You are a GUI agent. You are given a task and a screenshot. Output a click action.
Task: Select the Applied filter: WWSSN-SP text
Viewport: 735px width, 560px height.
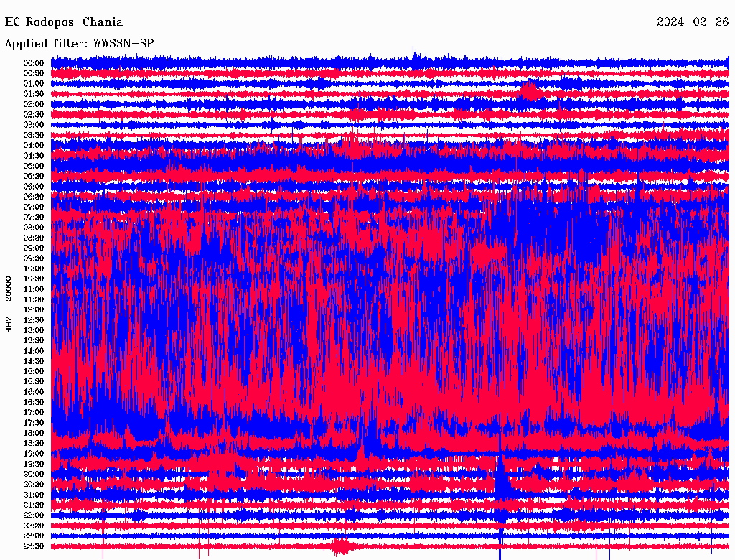pos(79,44)
